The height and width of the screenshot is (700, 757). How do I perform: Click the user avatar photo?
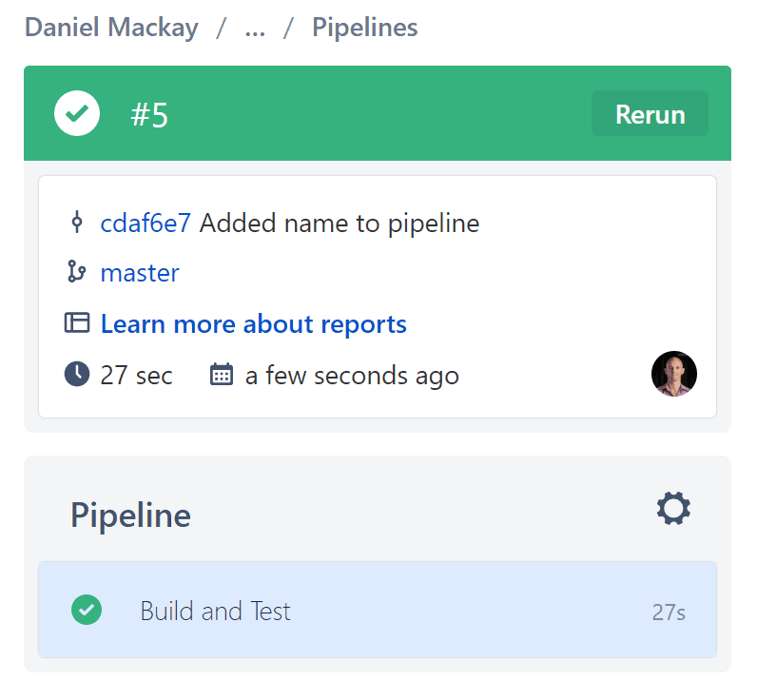674,374
